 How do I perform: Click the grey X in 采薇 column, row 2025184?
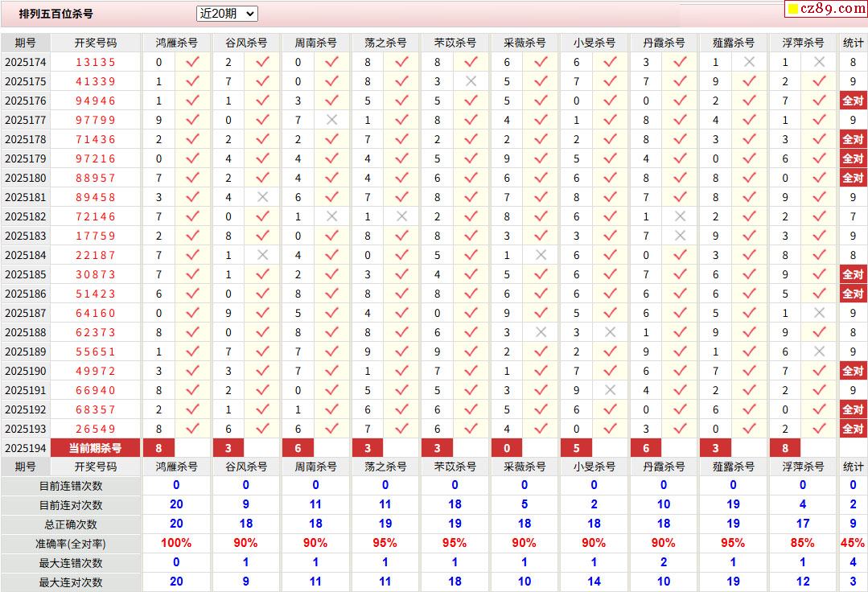(x=541, y=255)
